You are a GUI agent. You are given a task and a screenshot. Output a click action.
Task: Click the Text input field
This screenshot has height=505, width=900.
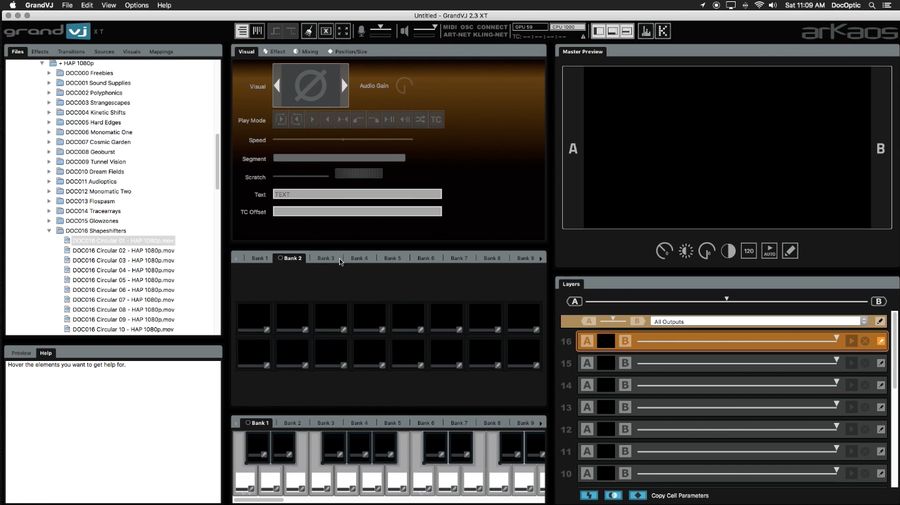coord(357,195)
